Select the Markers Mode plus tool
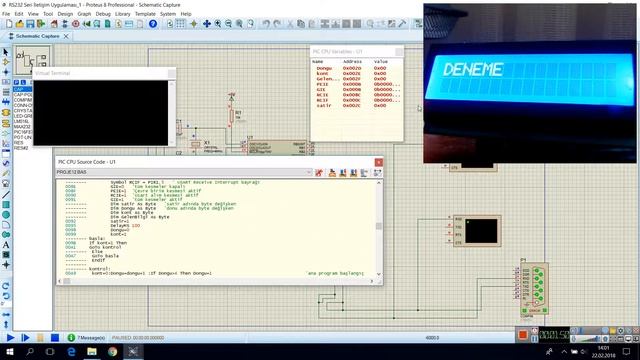Screen dimensions: 640x360 [x=6, y=265]
